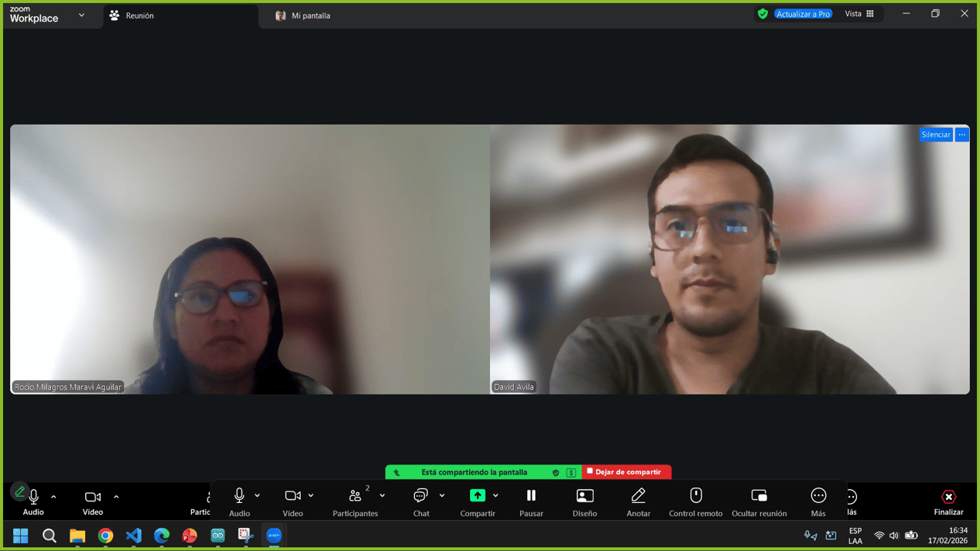The height and width of the screenshot is (551, 980).
Task: Expand Compartir options arrow
Action: [x=495, y=495]
